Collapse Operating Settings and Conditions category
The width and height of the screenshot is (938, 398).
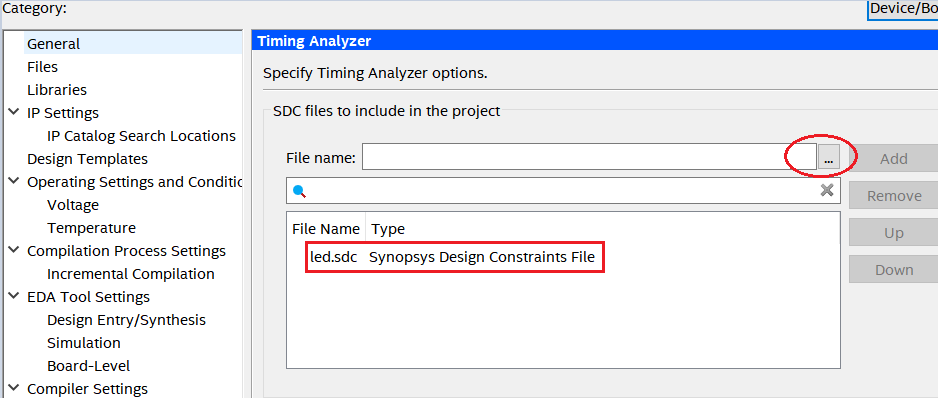pos(14,181)
